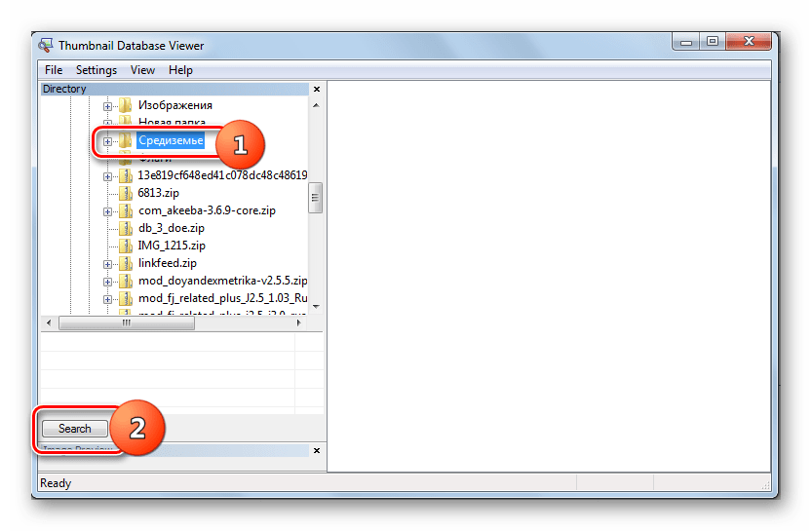Click the linkfeed.zip archive icon

tap(125, 263)
